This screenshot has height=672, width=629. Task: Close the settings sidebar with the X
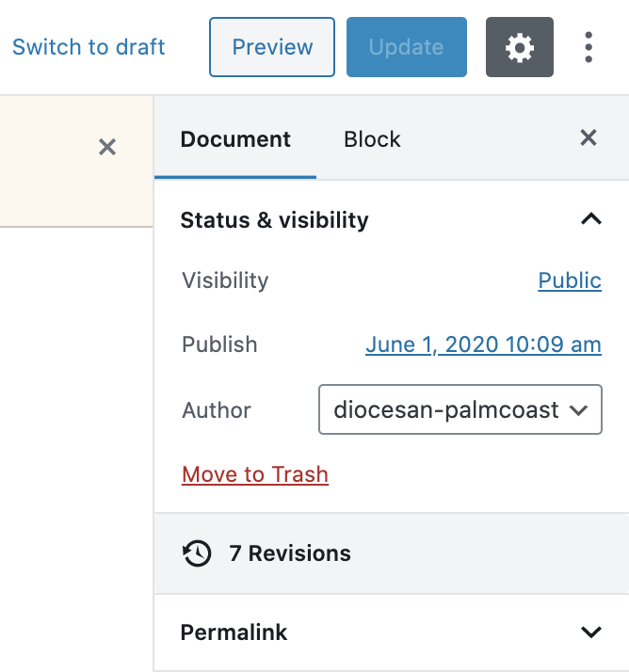[x=589, y=138]
